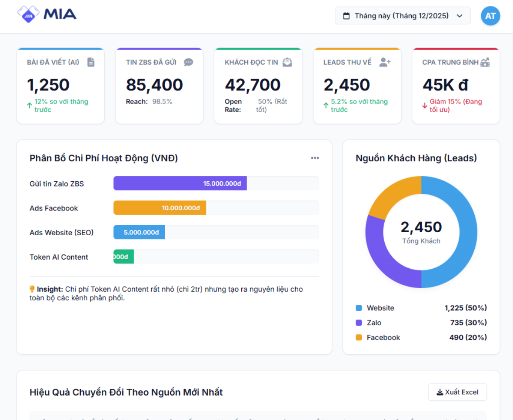
Task: Open the AT user avatar
Action: pyautogui.click(x=490, y=16)
